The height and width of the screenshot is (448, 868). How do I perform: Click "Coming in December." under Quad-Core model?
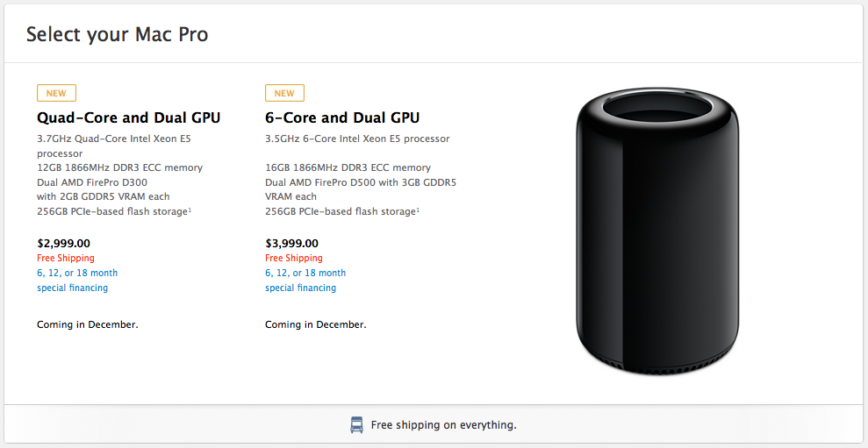(88, 324)
